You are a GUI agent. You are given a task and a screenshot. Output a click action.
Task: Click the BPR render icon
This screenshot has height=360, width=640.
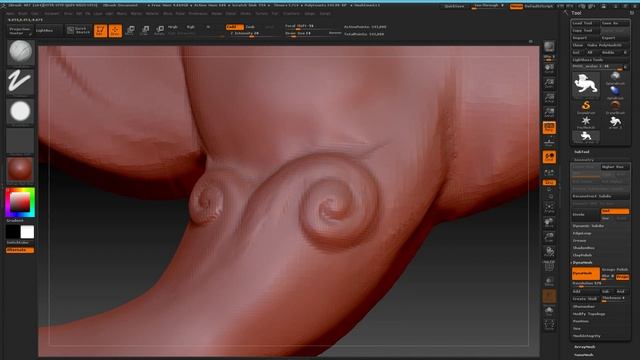[x=549, y=48]
